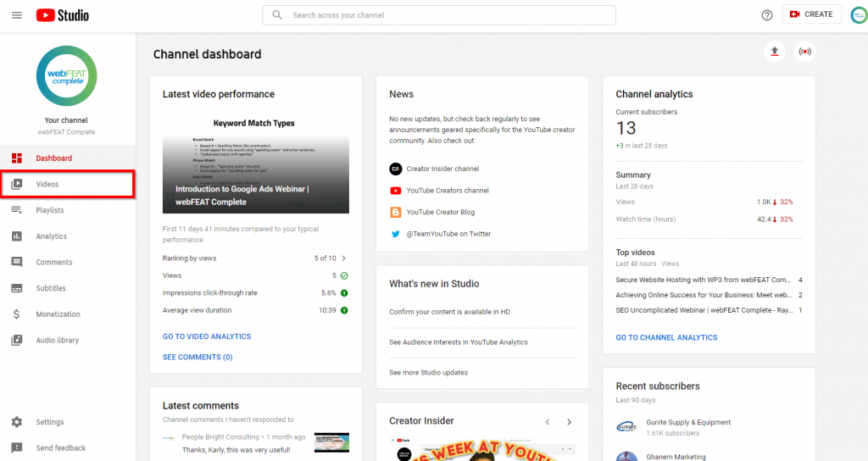868x461 pixels.
Task: Open the @TeamYouTube on Twitter link
Action: [x=448, y=234]
